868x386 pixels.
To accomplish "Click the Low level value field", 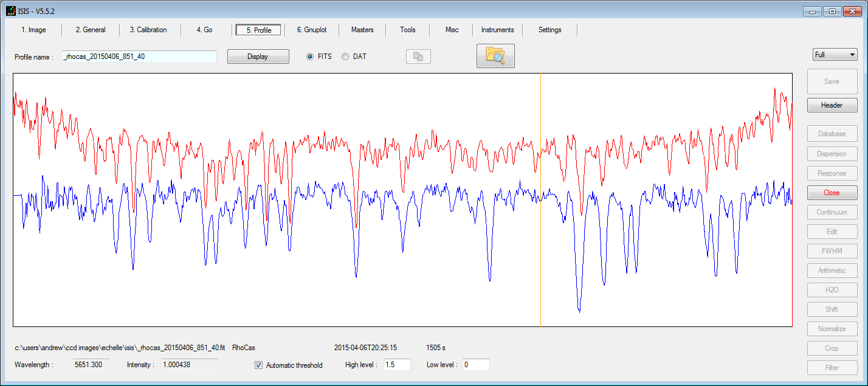I will 475,365.
